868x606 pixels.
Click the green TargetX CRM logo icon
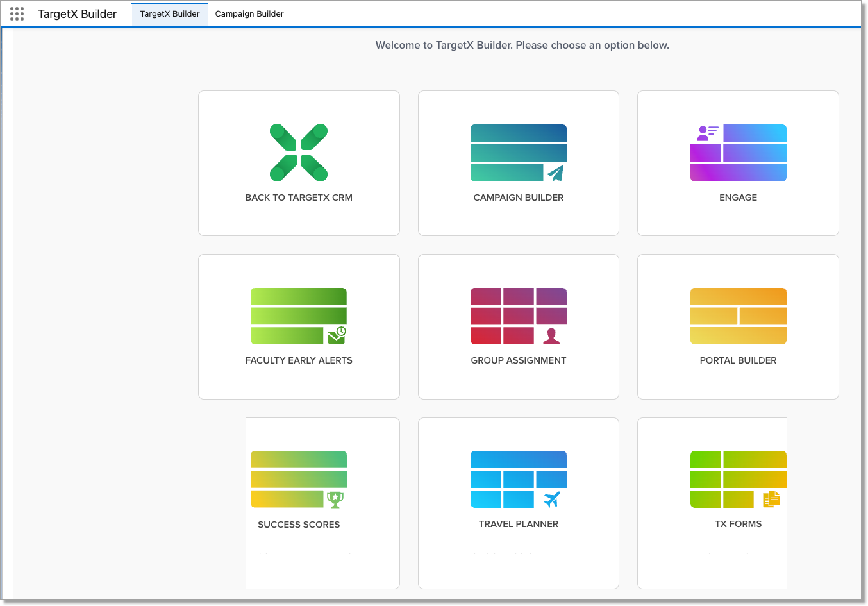299,153
